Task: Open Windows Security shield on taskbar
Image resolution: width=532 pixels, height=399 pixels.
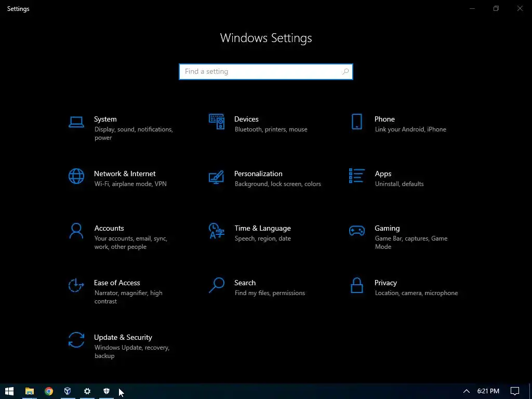Action: click(x=106, y=391)
